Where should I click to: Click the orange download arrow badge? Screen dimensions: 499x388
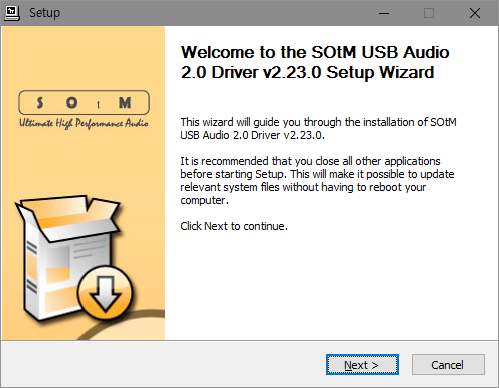point(105,292)
